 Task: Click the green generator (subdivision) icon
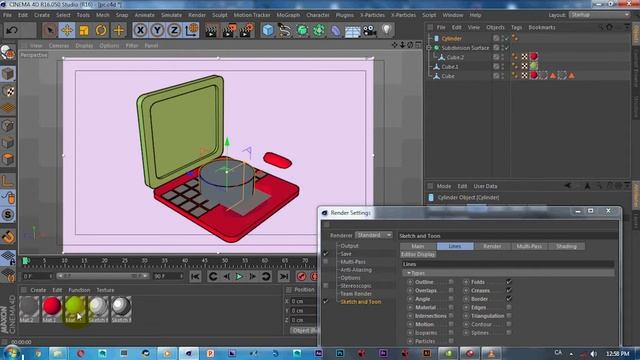(x=302, y=30)
